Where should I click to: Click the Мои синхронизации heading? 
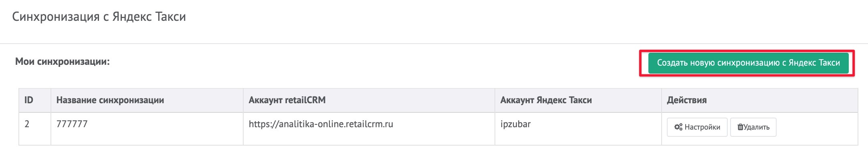click(x=63, y=62)
